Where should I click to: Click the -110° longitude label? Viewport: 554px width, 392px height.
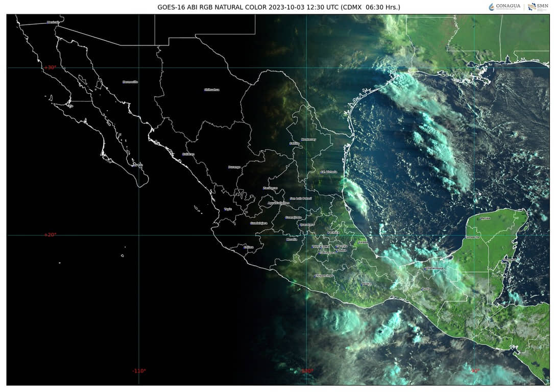(139, 371)
